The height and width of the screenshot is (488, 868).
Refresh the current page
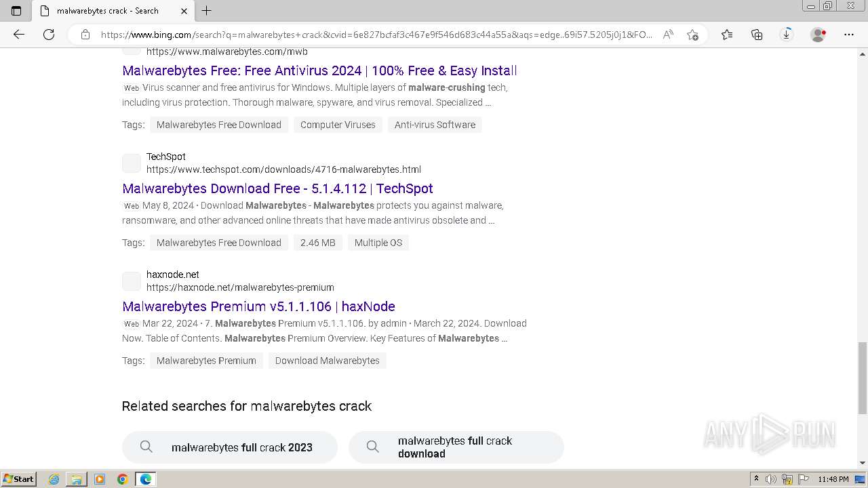[49, 35]
